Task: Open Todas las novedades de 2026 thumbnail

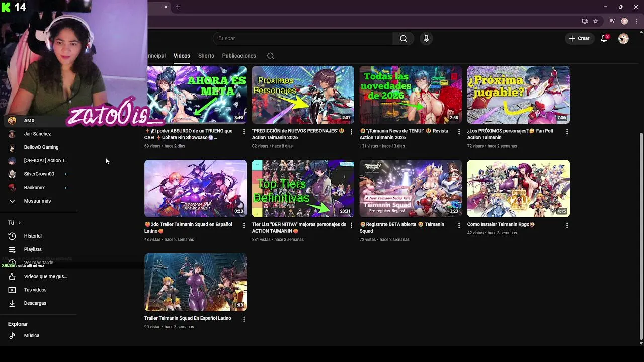Action: (411, 95)
